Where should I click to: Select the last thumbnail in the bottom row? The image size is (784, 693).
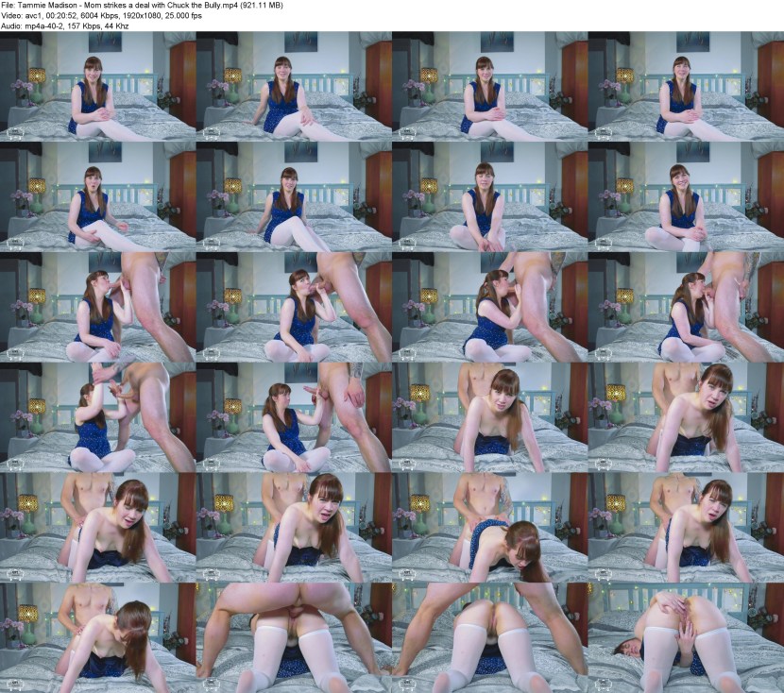pyautogui.click(x=685, y=637)
